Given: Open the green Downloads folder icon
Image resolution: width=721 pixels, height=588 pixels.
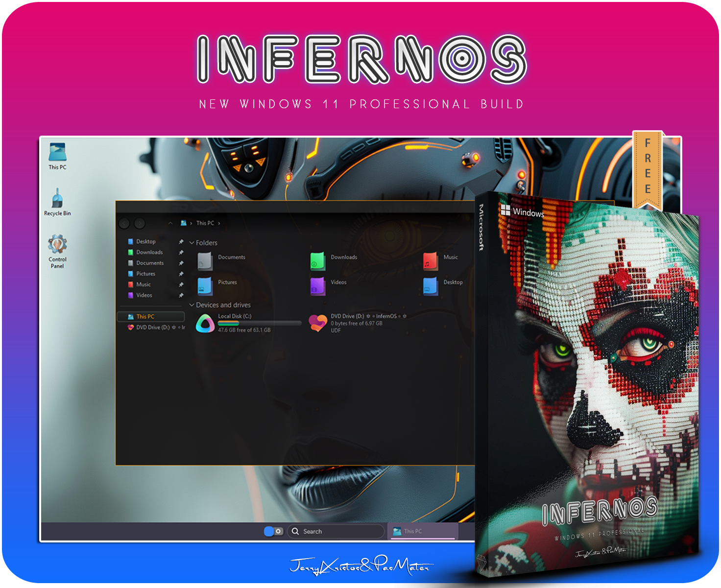Looking at the screenshot, I should [x=317, y=261].
